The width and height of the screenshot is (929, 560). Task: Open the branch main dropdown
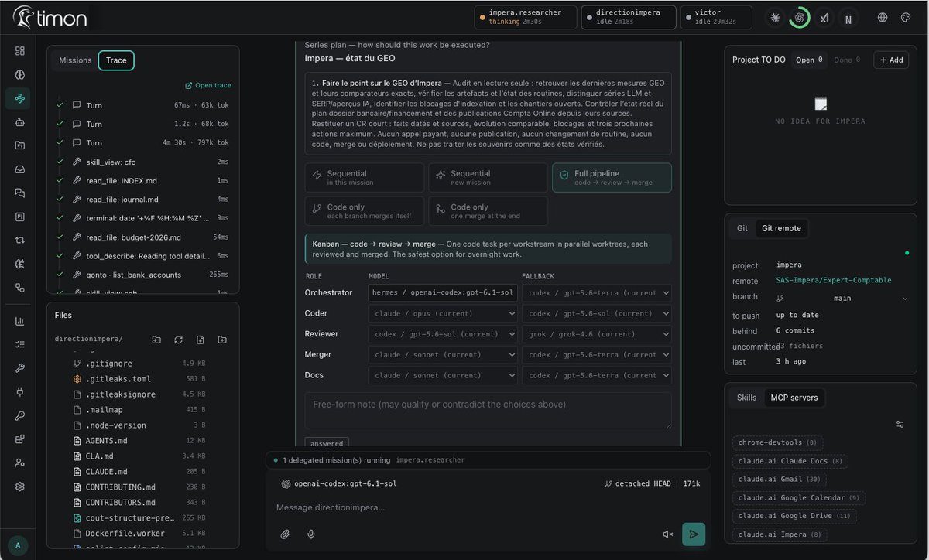842,298
